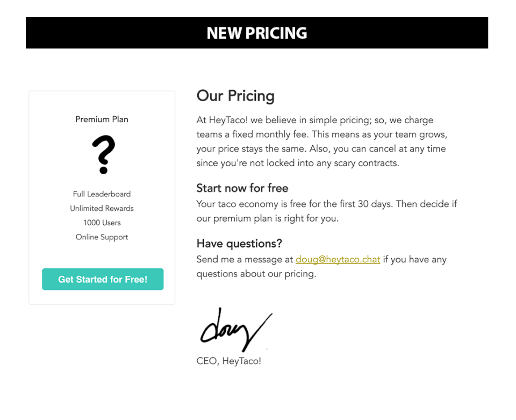516x420 pixels.
Task: Click the Start now for free heading
Action: click(x=242, y=188)
